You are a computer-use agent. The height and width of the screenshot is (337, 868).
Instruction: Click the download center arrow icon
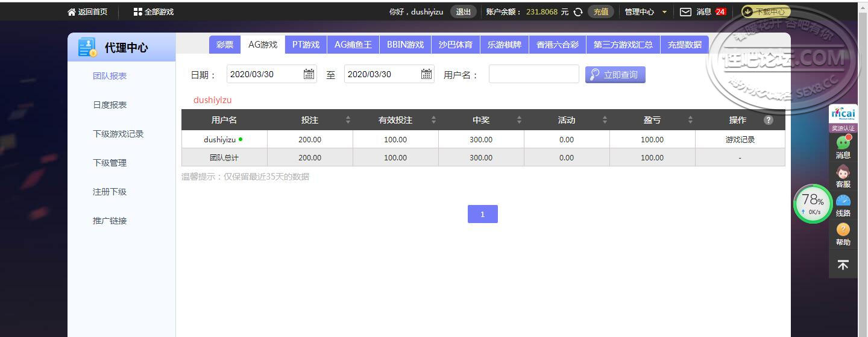point(747,11)
